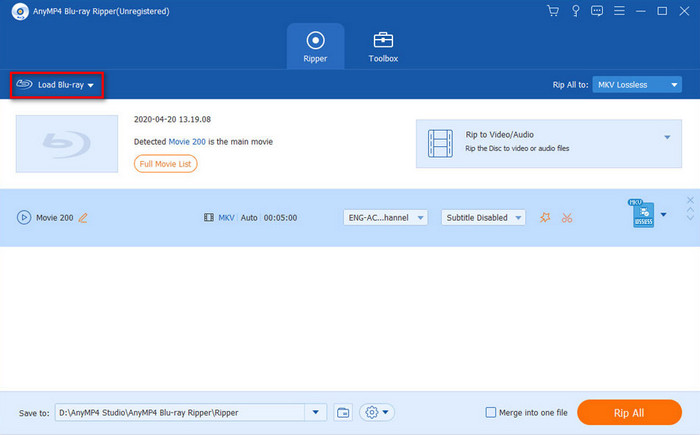The height and width of the screenshot is (435, 700).
Task: Move Movie 200 up in the list
Action: tap(690, 209)
